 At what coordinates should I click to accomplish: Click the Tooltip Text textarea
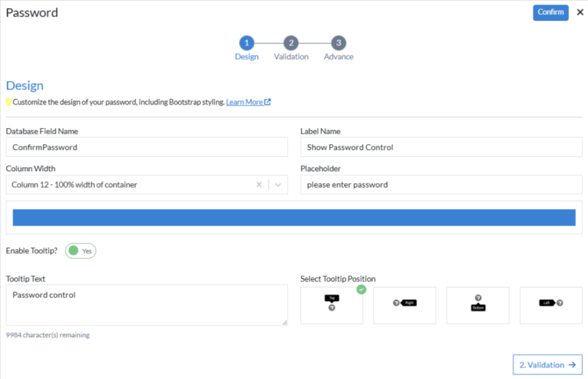[147, 305]
